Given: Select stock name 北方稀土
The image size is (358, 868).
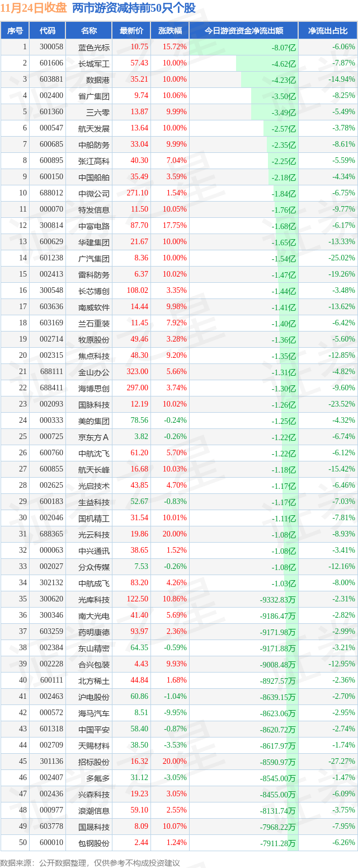Looking at the screenshot, I should (94, 680).
